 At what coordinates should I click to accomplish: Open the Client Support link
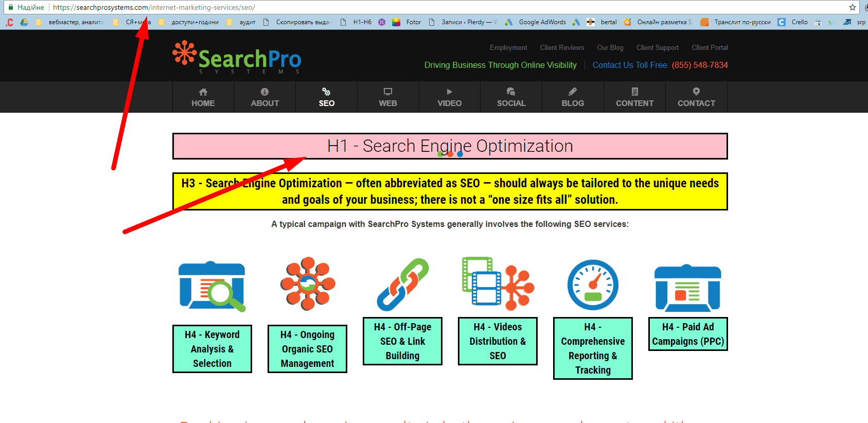658,47
